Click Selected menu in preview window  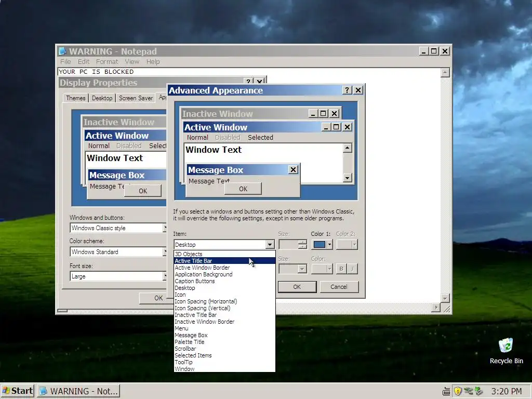click(x=260, y=137)
